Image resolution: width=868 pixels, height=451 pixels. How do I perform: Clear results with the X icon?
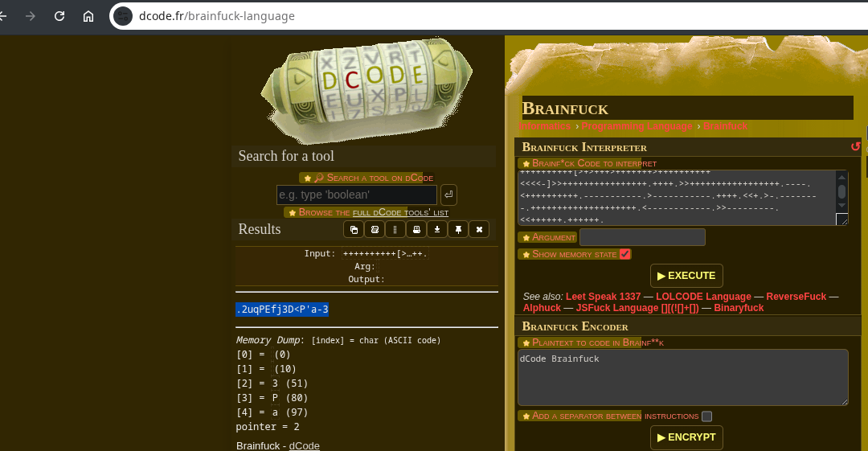(478, 230)
